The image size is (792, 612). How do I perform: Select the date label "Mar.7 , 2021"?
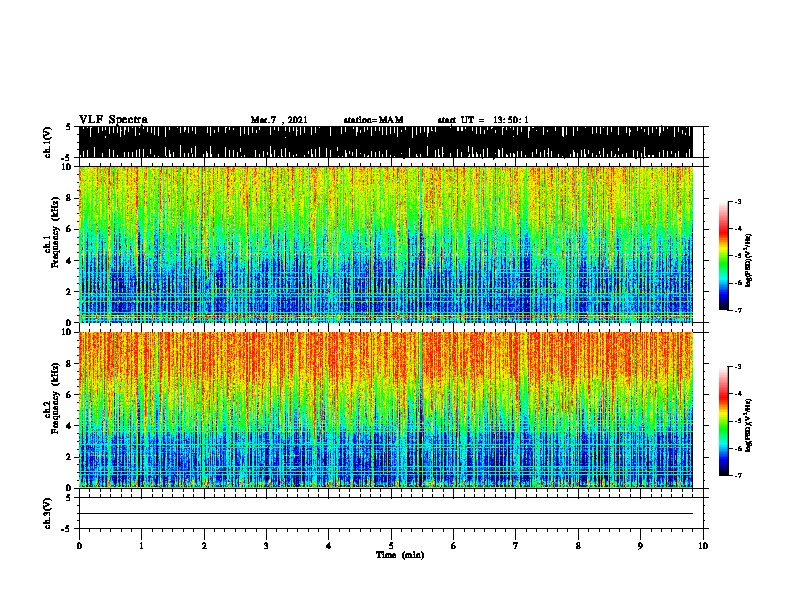[x=279, y=120]
